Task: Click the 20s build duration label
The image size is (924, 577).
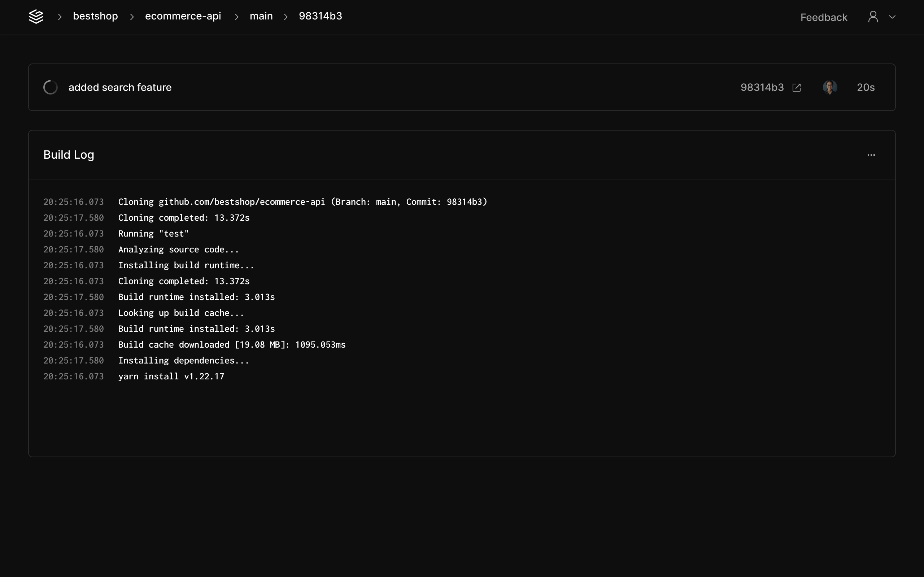Action: 866,87
